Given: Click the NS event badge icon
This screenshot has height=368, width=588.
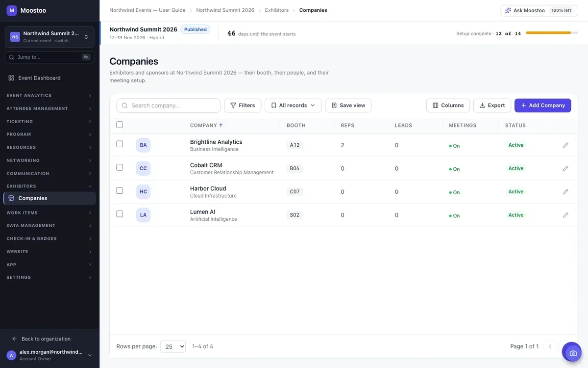Looking at the screenshot, I should (x=15, y=37).
